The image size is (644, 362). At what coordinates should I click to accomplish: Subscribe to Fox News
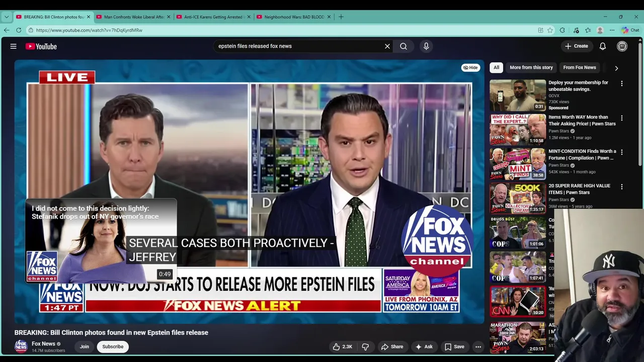(x=113, y=346)
